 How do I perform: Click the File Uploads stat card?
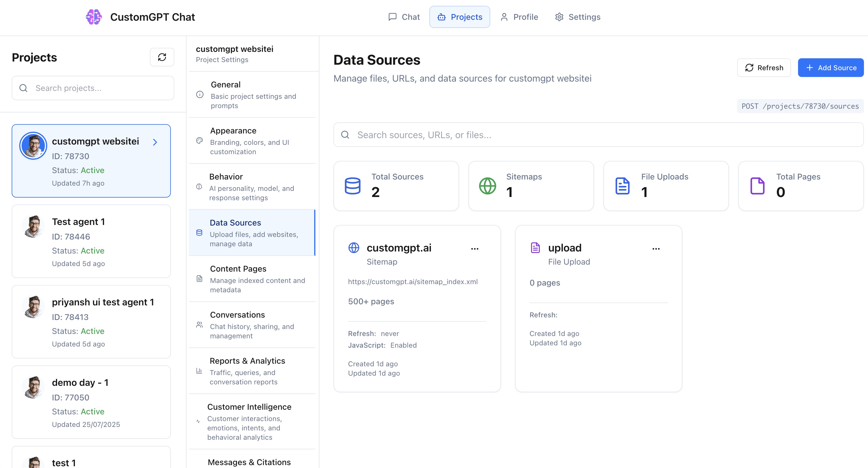(666, 186)
